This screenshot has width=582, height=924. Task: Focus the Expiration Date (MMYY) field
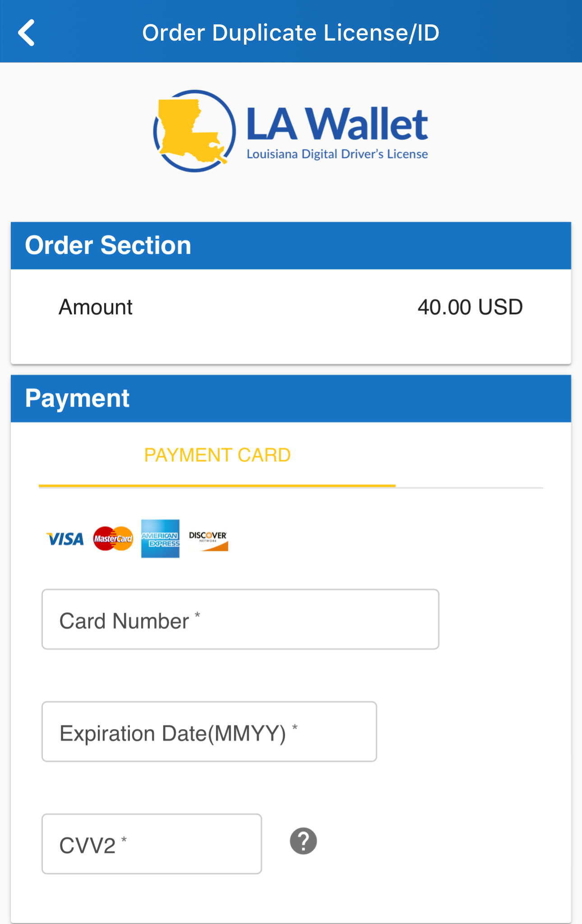pyautogui.click(x=209, y=732)
